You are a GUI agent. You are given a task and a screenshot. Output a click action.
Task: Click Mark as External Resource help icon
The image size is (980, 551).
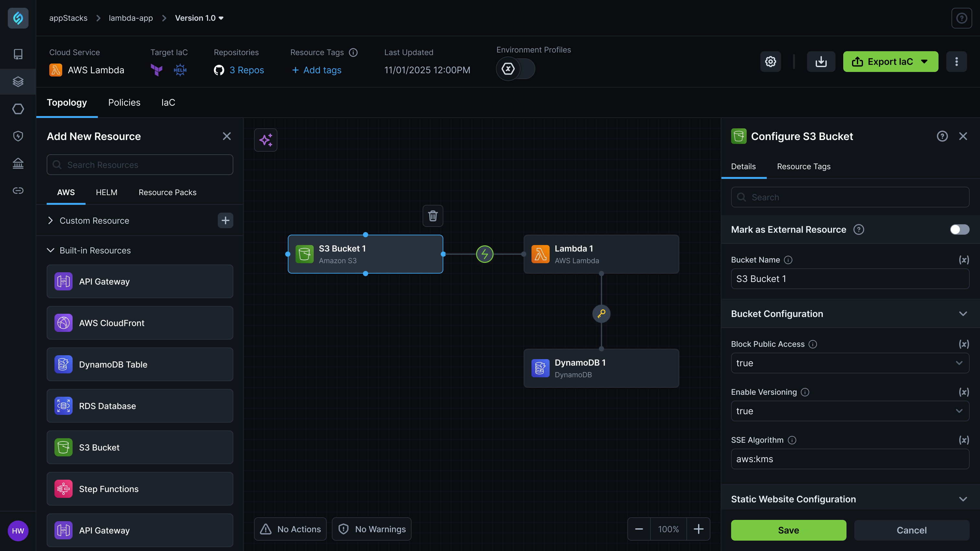tap(858, 229)
